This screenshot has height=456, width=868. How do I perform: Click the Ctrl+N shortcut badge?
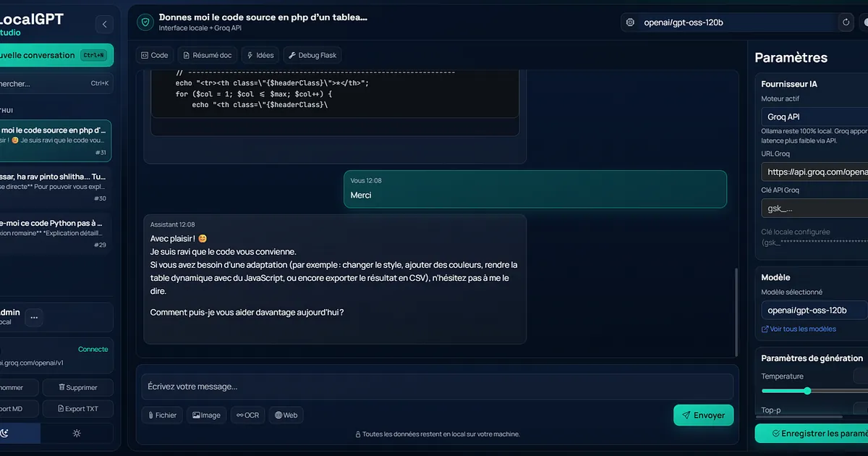click(x=93, y=55)
